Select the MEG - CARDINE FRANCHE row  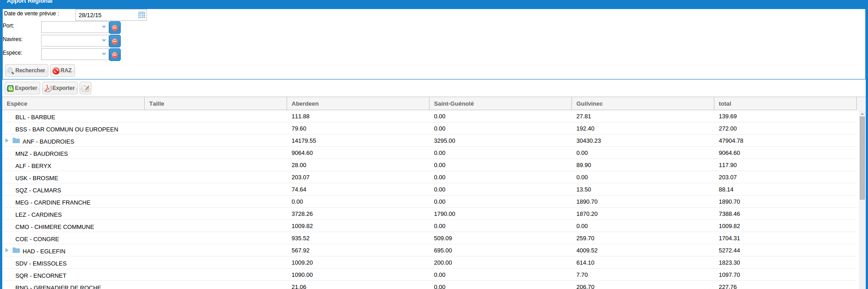coord(429,202)
